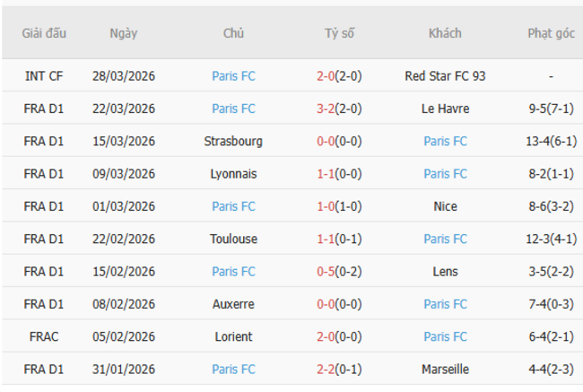The height and width of the screenshot is (392, 583).
Task: Select the Red Star FC 93 team name
Action: pyautogui.click(x=445, y=76)
